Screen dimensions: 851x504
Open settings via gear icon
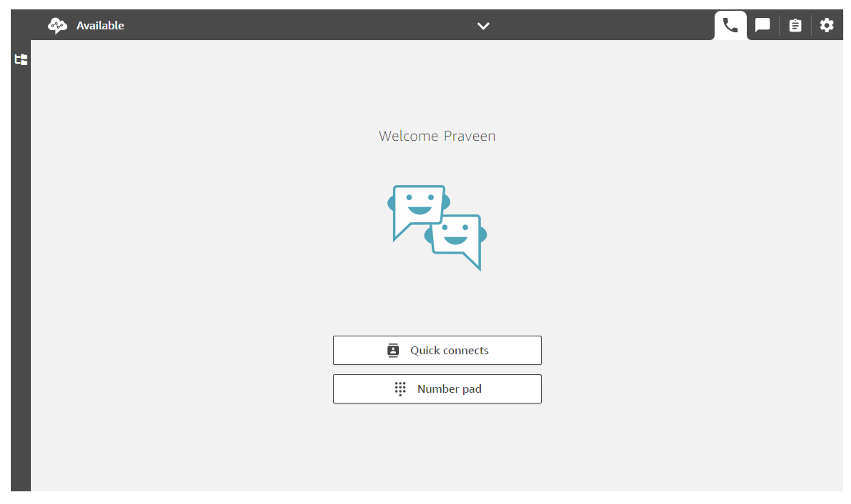pyautogui.click(x=827, y=25)
